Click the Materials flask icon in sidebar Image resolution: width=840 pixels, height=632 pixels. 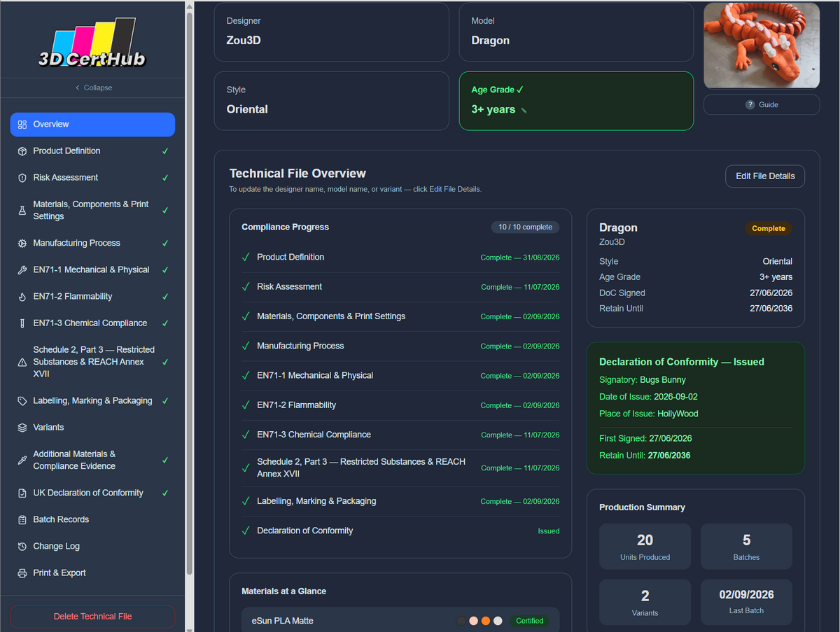(x=22, y=211)
